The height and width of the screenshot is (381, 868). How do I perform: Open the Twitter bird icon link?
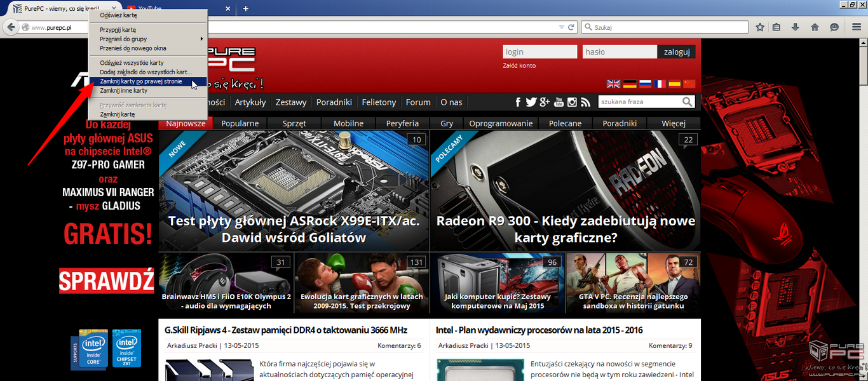coord(531,102)
